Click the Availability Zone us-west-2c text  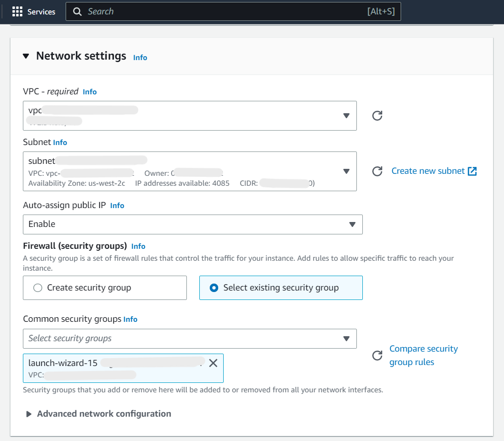coord(77,183)
